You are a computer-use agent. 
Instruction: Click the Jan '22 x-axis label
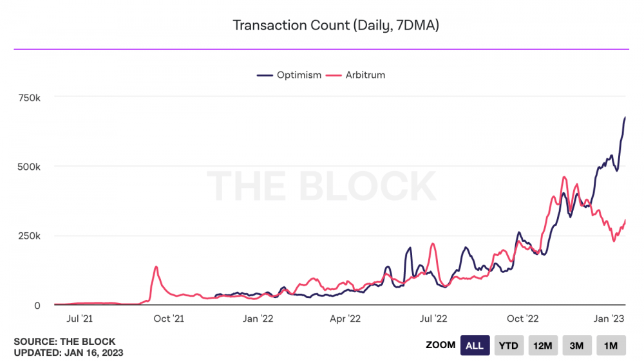click(258, 319)
